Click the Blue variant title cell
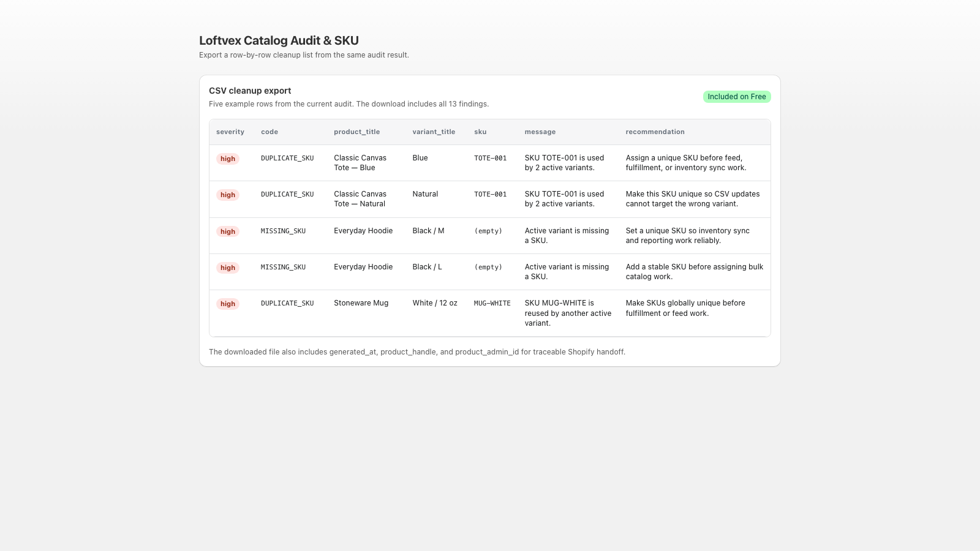Viewport: 980px width, 551px height. (x=420, y=158)
